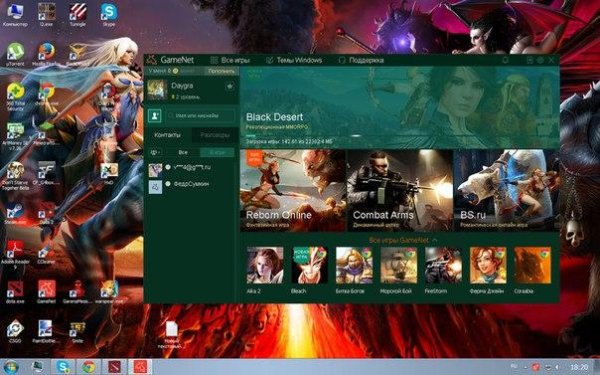
Task: Open the 360 Total Security shortcut
Action: tap(15, 96)
